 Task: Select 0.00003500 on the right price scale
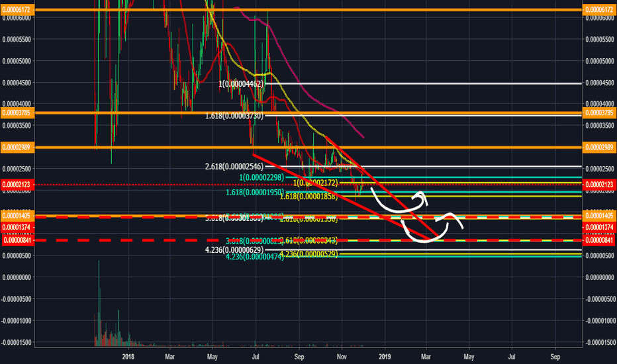coord(599,126)
